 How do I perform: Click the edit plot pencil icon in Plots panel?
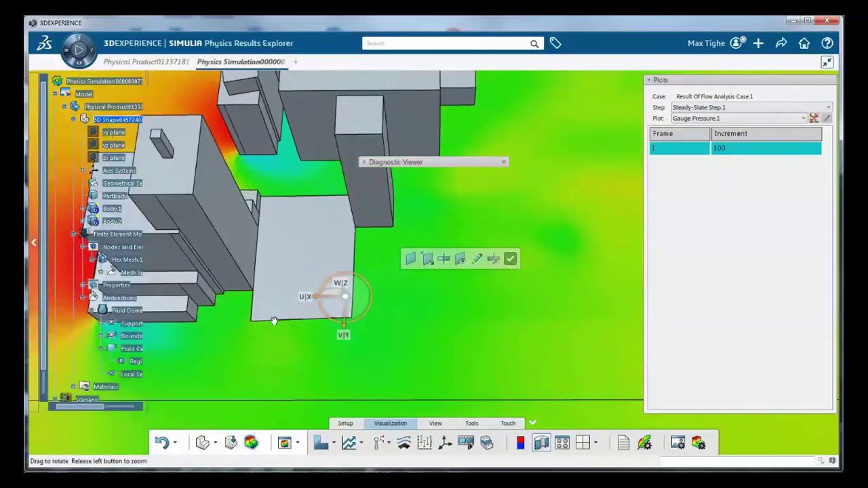[x=827, y=118]
